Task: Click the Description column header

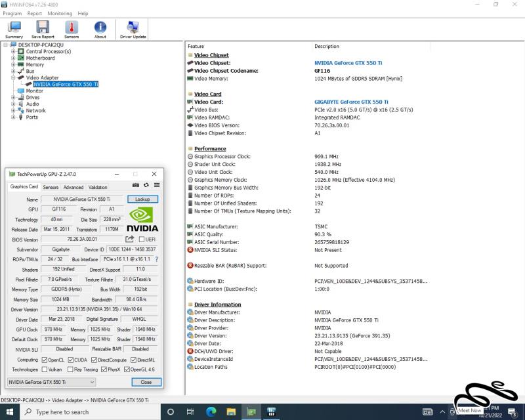Action: (371, 46)
